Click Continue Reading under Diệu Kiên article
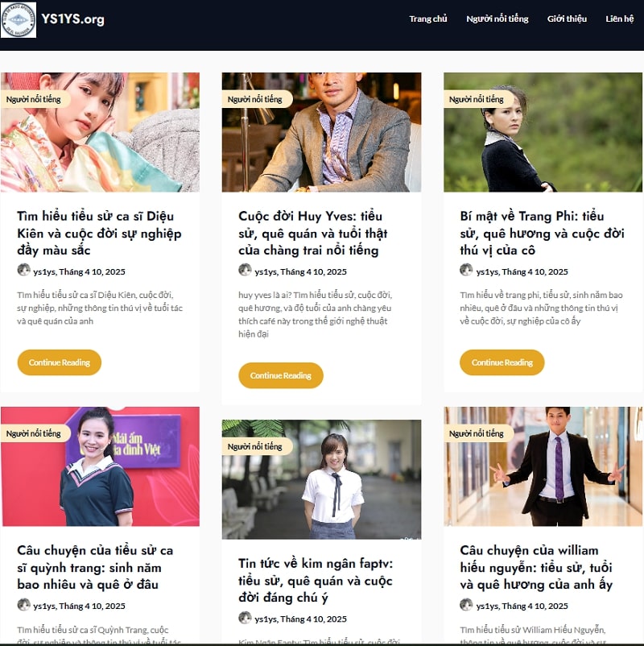This screenshot has width=644, height=646. point(60,362)
